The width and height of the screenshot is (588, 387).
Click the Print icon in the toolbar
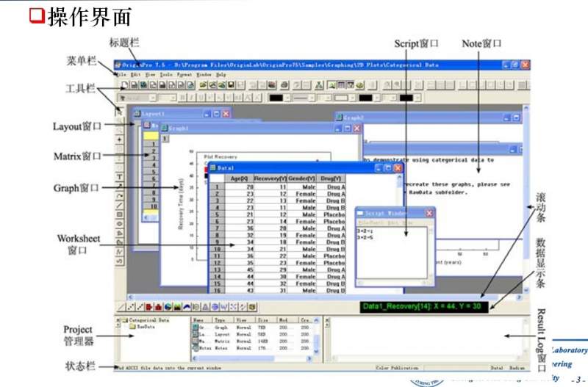pos(284,85)
